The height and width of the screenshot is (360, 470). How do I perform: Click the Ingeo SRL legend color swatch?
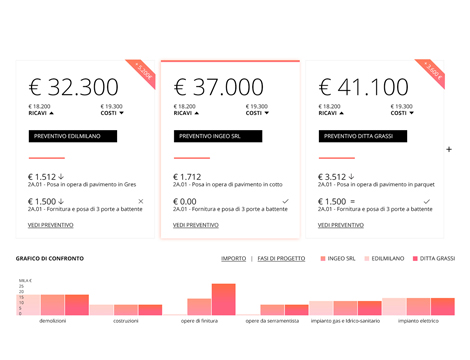323,259
